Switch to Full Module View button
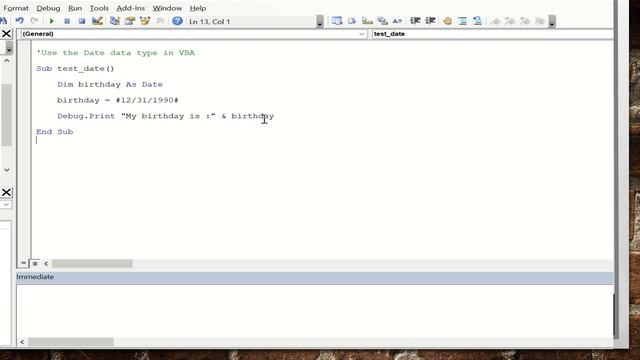 point(35,264)
